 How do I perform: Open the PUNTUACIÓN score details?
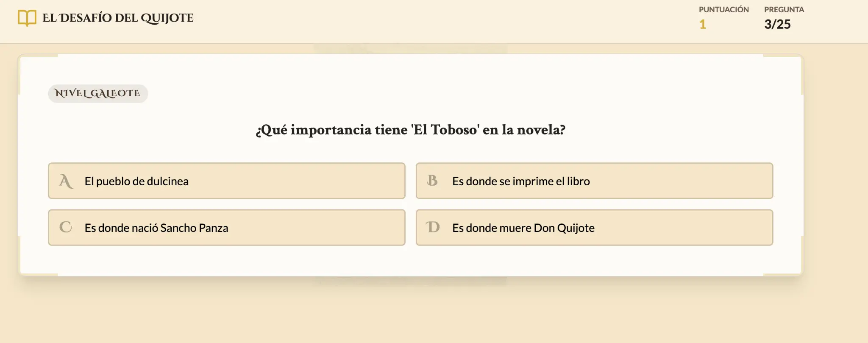coord(724,17)
